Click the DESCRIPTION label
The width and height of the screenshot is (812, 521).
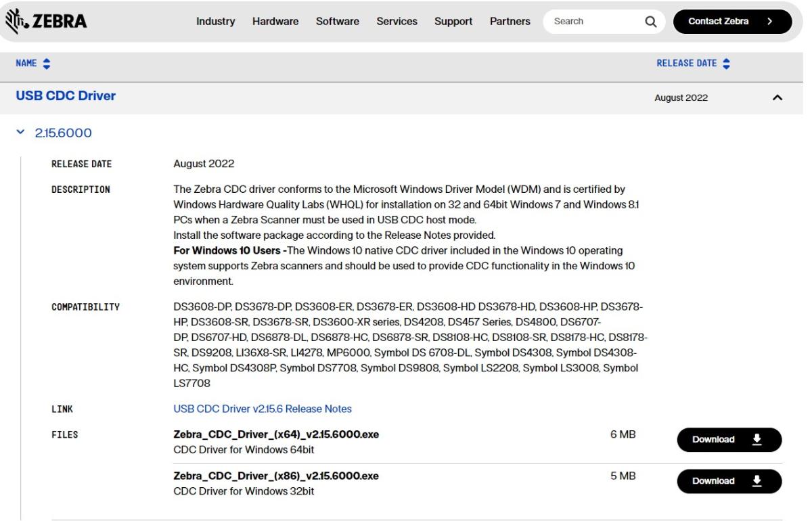[81, 189]
